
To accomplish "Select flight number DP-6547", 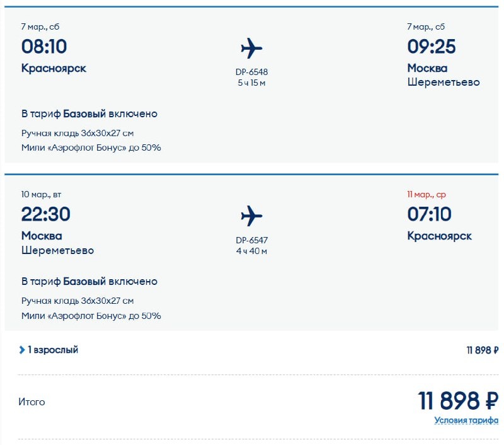I will coord(251,240).
